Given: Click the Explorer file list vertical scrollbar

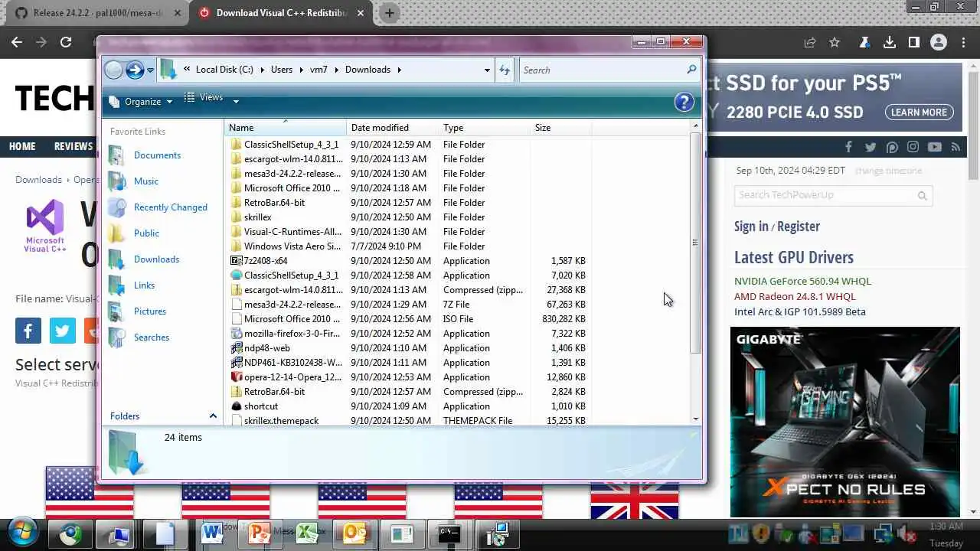Looking at the screenshot, I should point(695,243).
